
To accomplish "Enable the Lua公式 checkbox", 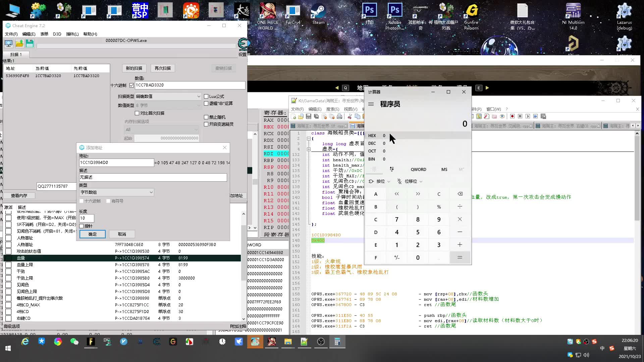I will 206,97.
